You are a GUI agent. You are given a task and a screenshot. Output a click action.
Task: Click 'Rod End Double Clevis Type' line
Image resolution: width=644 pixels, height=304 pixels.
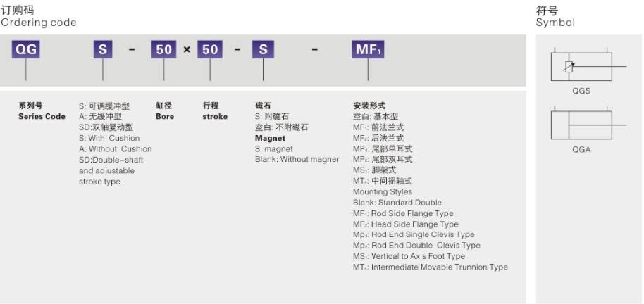[x=416, y=246]
